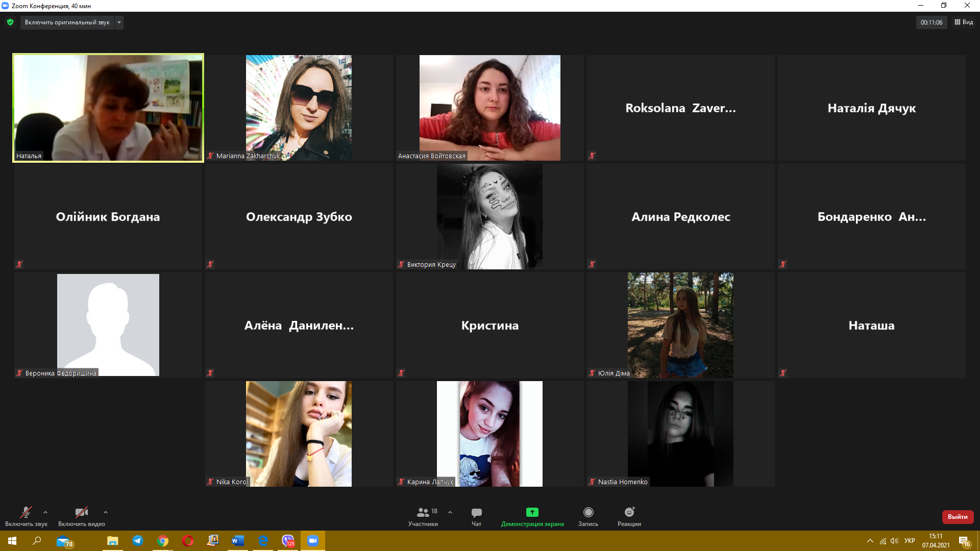Open dropdown arrow beside original sound button

[x=119, y=22]
